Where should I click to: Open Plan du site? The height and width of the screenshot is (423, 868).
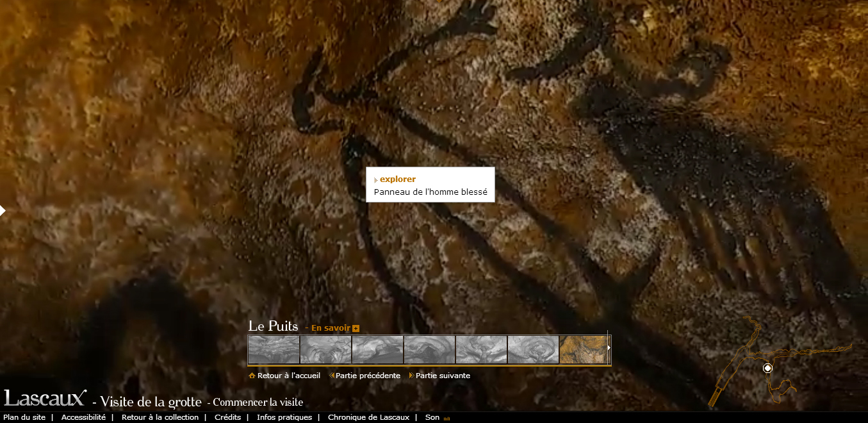[24, 417]
